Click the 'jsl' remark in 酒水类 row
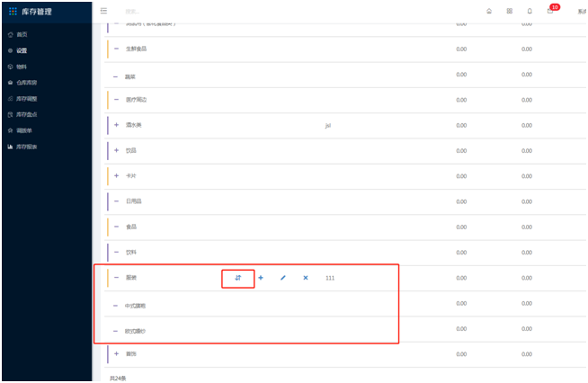The image size is (588, 383). 328,125
